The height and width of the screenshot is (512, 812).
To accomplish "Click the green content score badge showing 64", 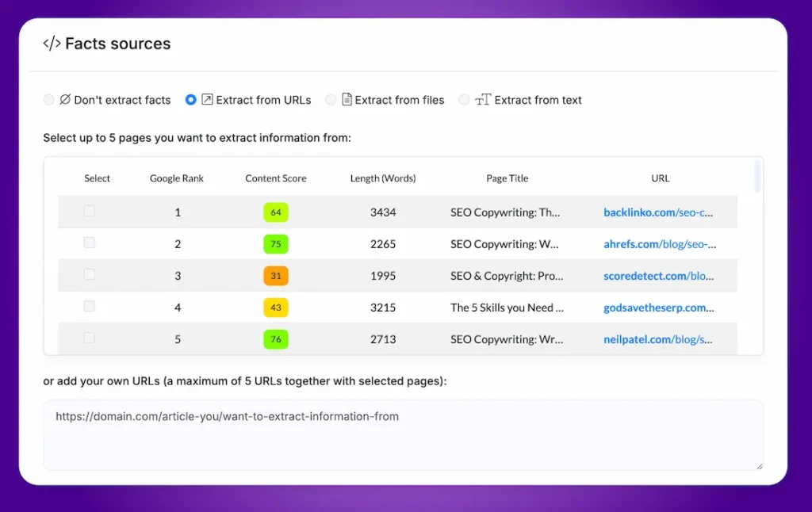I will [x=275, y=212].
